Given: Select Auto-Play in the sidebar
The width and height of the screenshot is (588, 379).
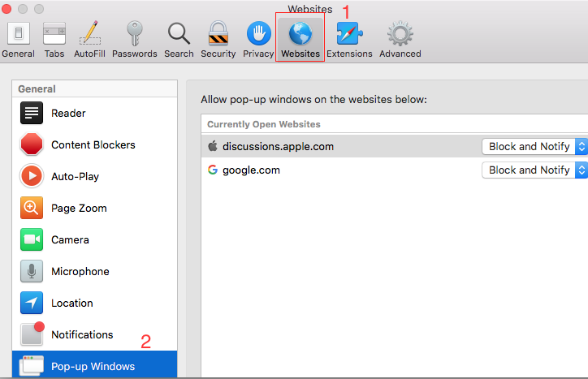Looking at the screenshot, I should 94,176.
